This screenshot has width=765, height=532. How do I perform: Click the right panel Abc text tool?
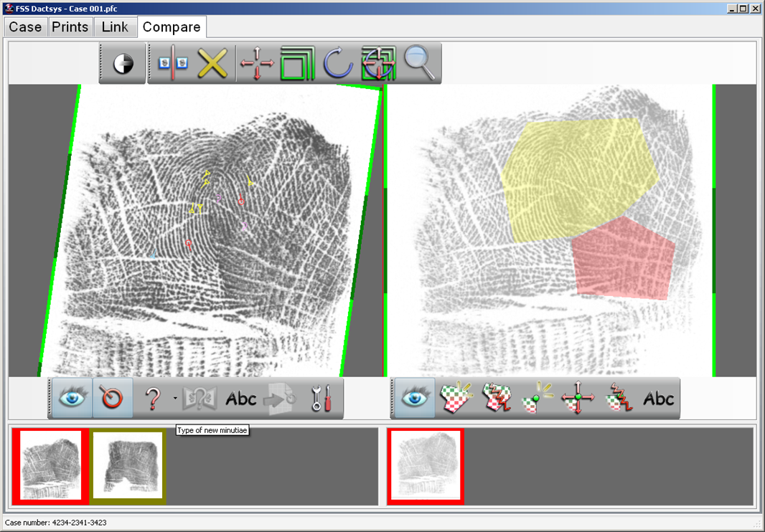[658, 399]
